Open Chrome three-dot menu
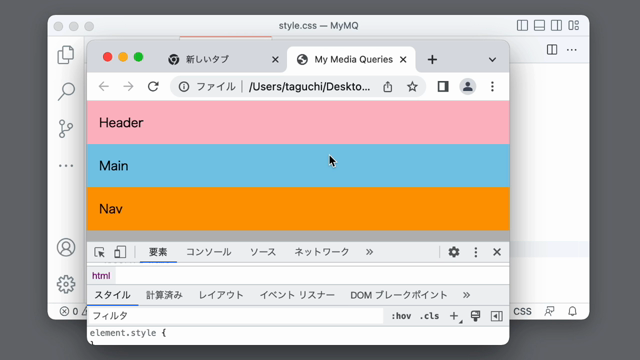Viewport: 640px width, 360px height. [x=492, y=87]
